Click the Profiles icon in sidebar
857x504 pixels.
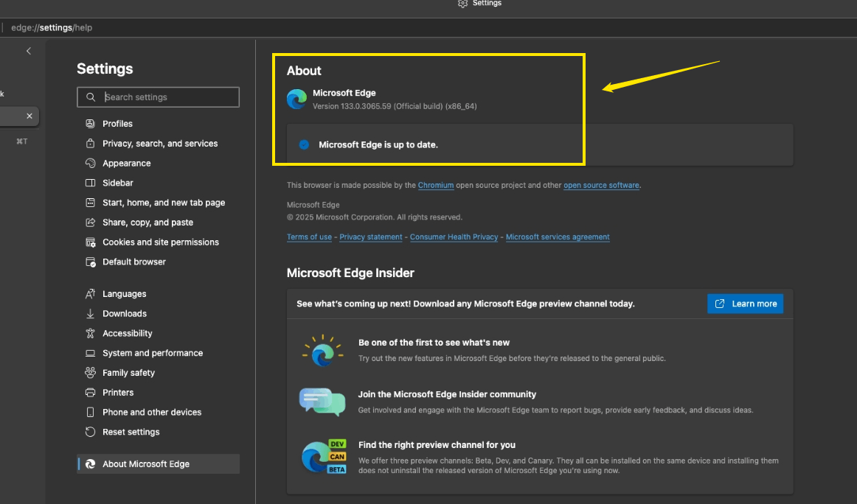(x=90, y=123)
